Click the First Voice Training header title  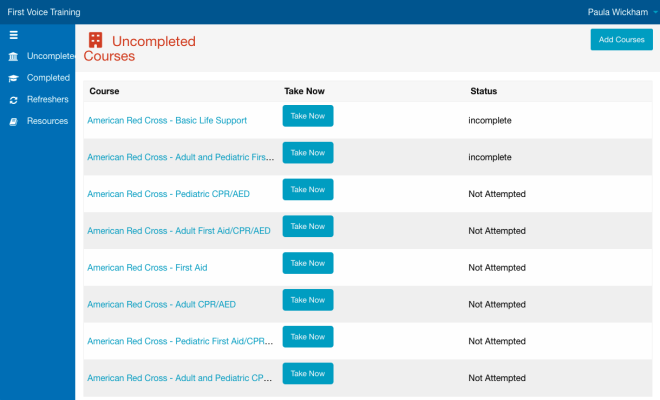[44, 12]
